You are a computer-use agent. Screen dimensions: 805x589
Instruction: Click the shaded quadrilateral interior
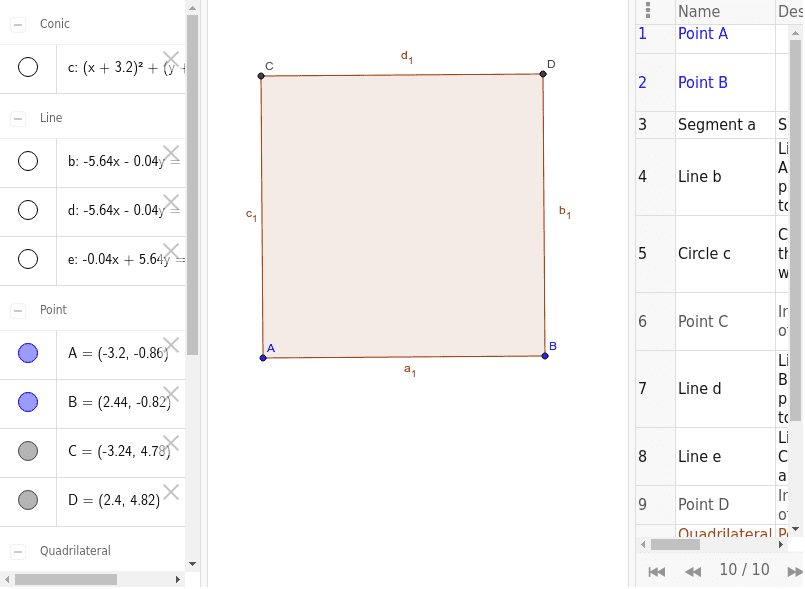[x=403, y=216]
